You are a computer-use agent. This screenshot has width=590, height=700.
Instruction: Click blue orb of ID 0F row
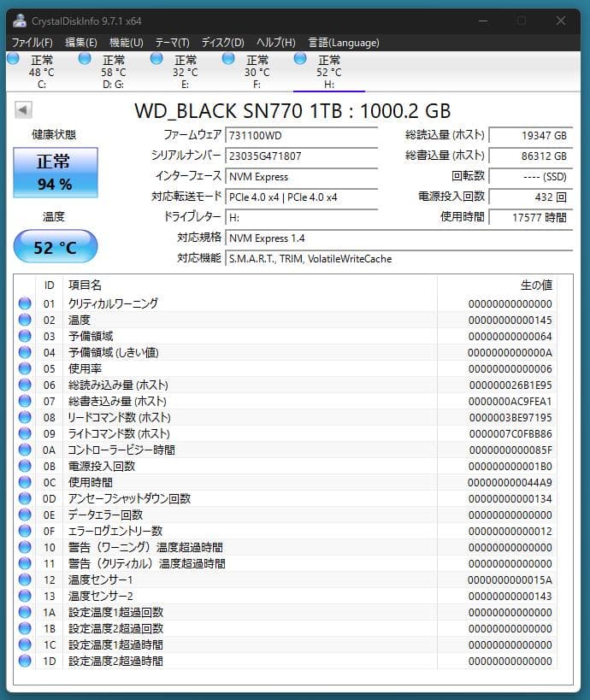pos(25,531)
